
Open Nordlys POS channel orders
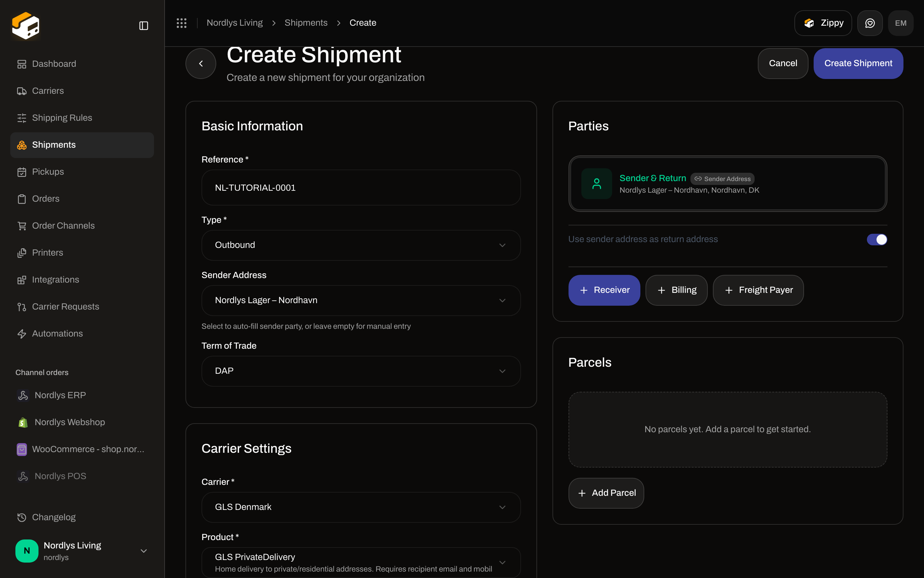(82, 476)
